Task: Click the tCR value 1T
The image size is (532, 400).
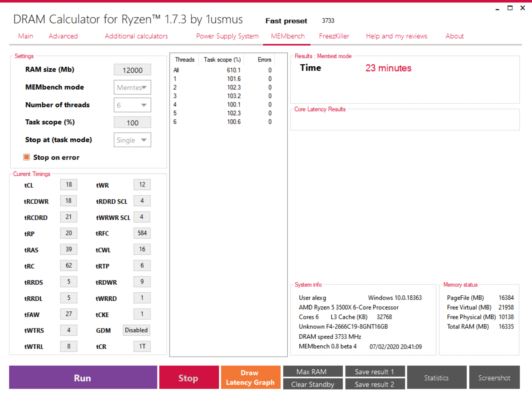Action: (142, 346)
